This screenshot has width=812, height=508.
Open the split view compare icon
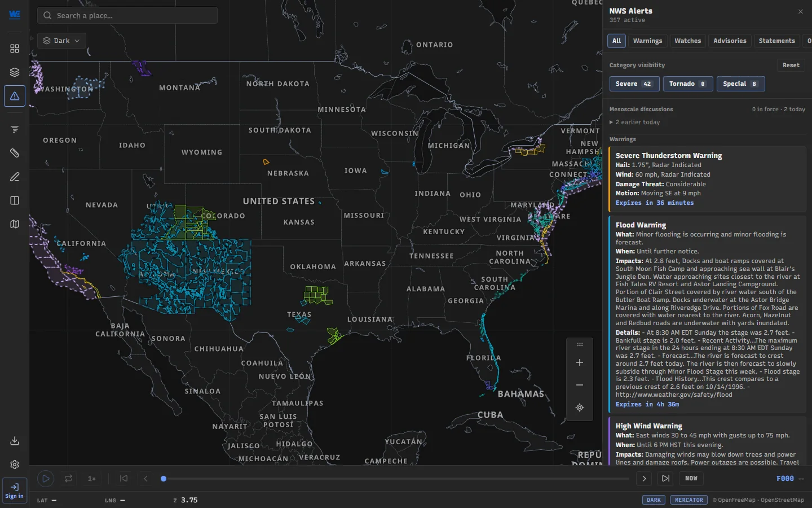[x=15, y=200]
